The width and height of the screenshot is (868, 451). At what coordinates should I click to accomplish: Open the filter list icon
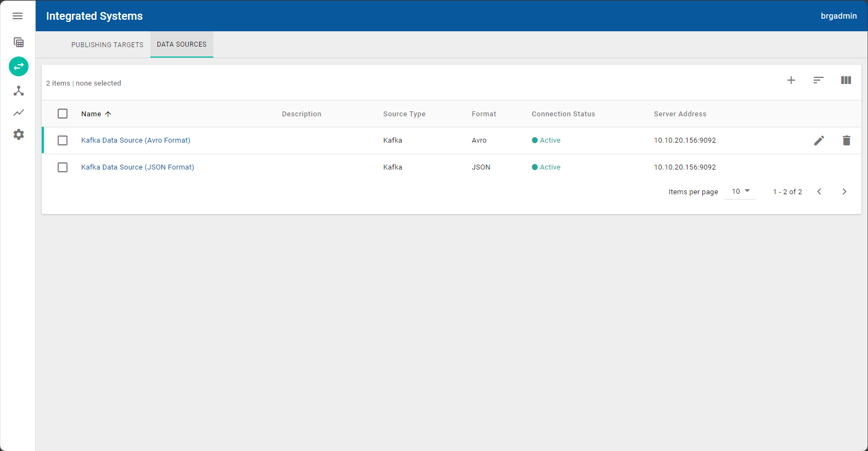(x=818, y=80)
